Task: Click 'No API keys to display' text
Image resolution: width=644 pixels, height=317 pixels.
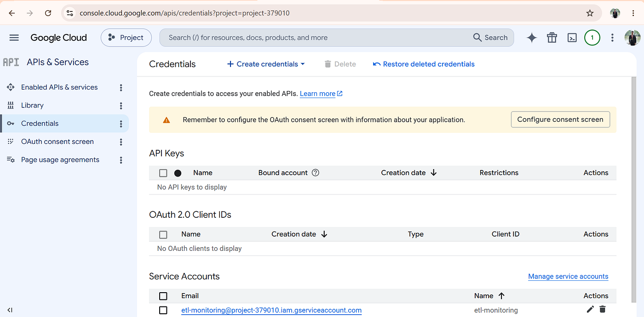Action: pyautogui.click(x=192, y=187)
